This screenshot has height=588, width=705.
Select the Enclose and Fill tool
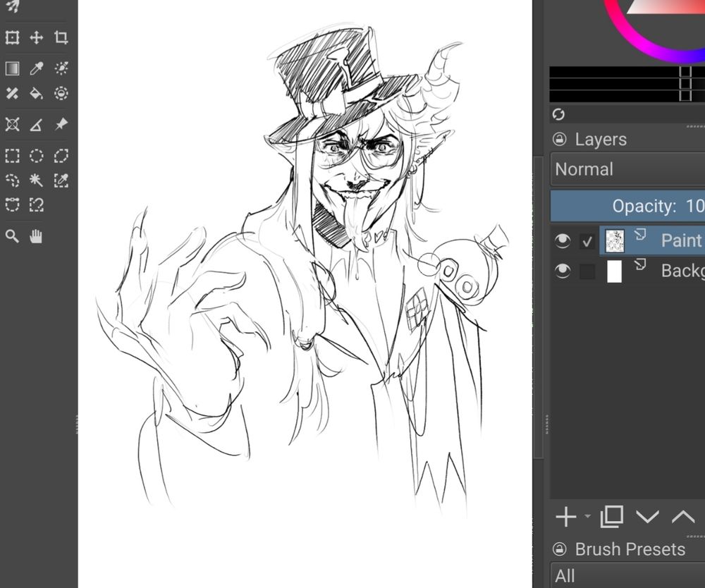coord(61,93)
